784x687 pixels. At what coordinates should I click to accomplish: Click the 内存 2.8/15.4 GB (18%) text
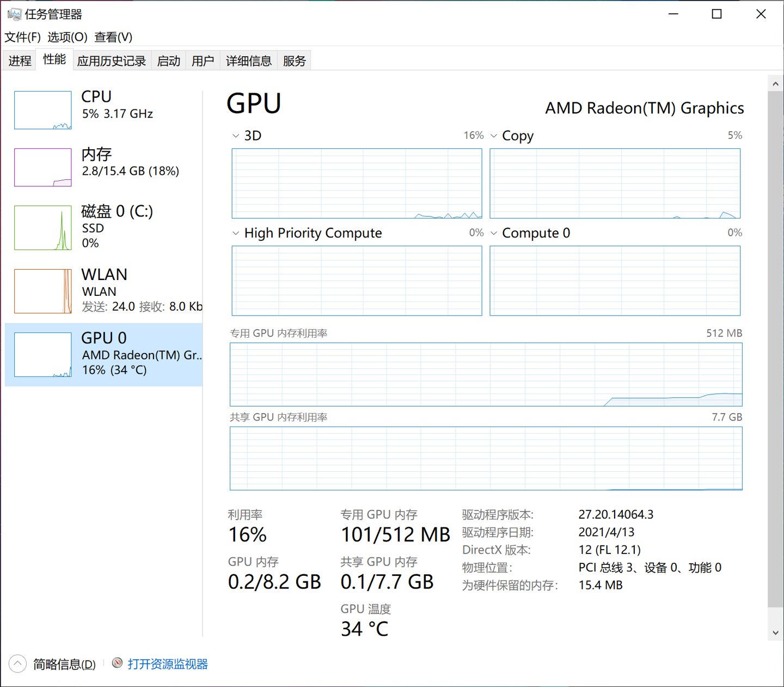[x=131, y=171]
